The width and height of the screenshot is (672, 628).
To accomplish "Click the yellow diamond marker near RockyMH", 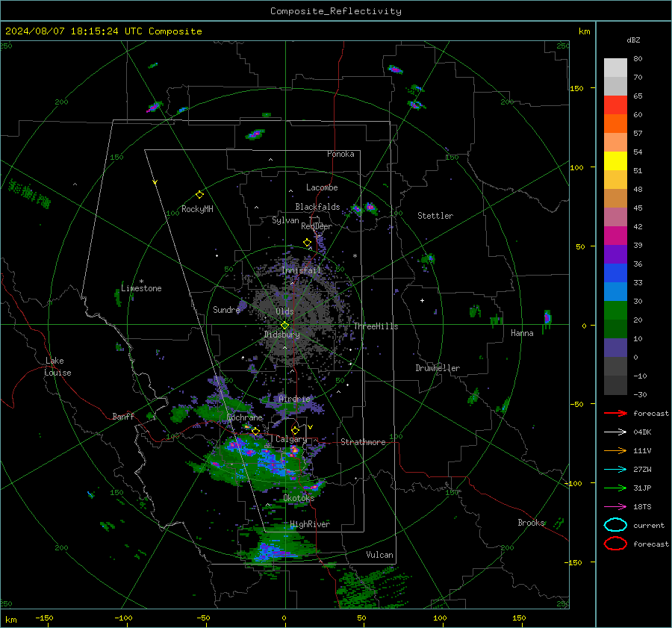I will [x=199, y=195].
